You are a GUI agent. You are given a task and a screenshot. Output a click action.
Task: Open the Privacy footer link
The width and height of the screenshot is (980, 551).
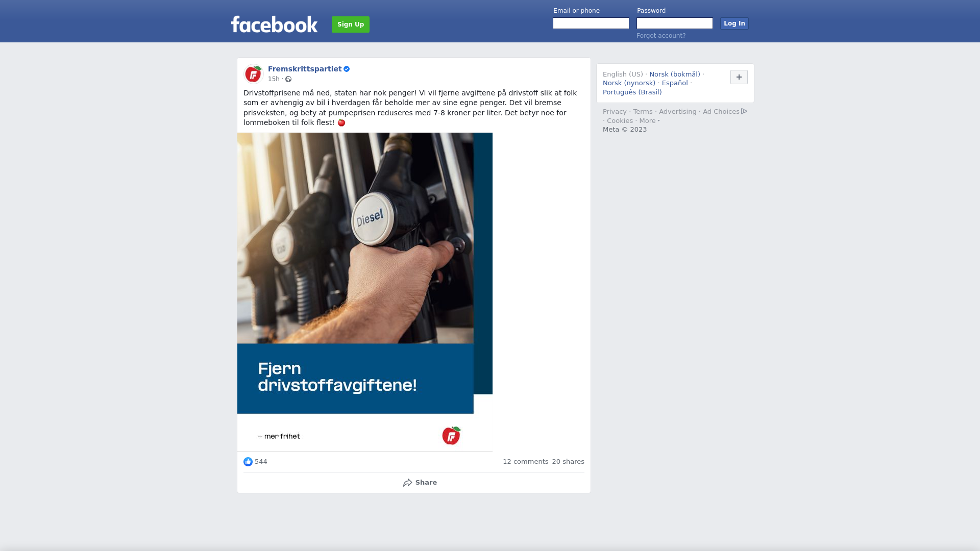pyautogui.click(x=615, y=112)
